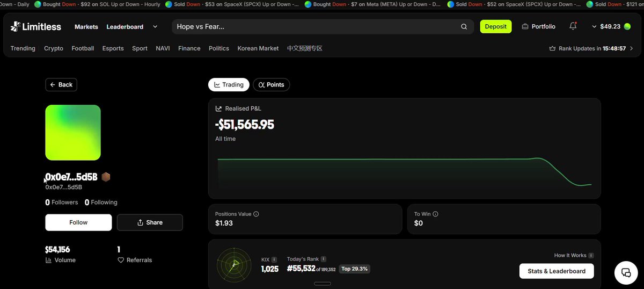This screenshot has width=644, height=289.
Task: Switch to the Points tab
Action: click(x=272, y=84)
